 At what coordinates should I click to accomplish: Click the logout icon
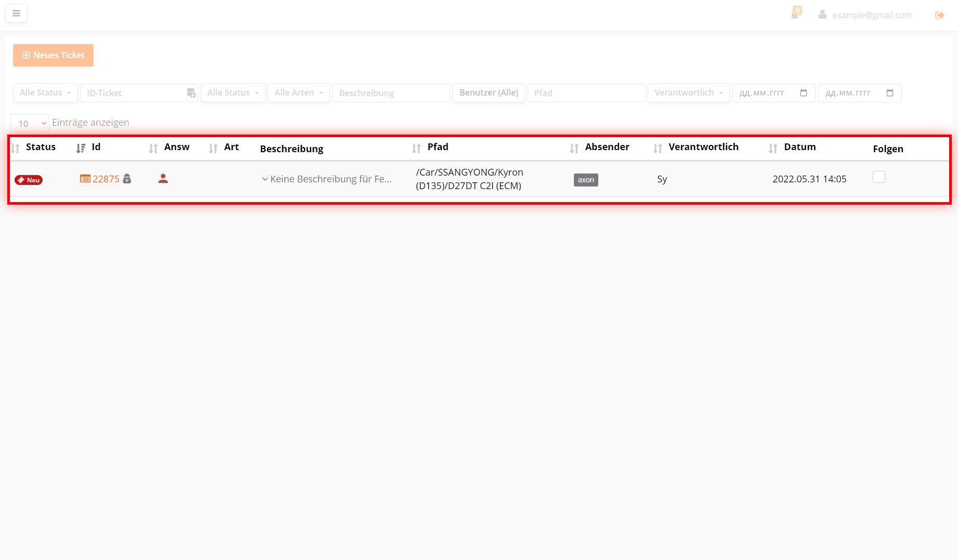(x=939, y=15)
